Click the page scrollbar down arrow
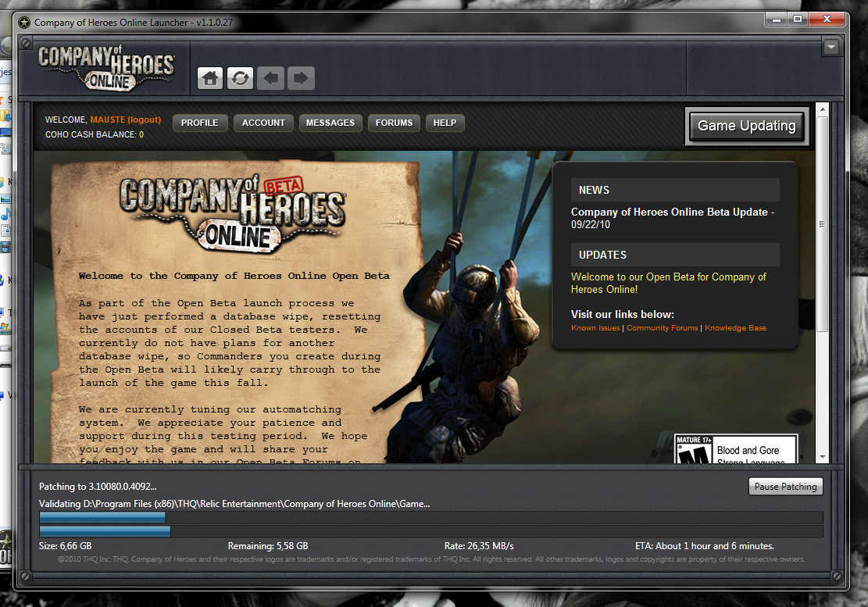868x607 pixels. click(x=823, y=457)
